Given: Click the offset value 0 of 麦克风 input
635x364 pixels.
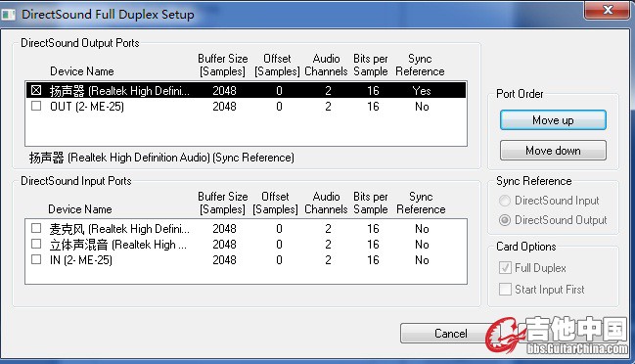Looking at the screenshot, I should 279,229.
